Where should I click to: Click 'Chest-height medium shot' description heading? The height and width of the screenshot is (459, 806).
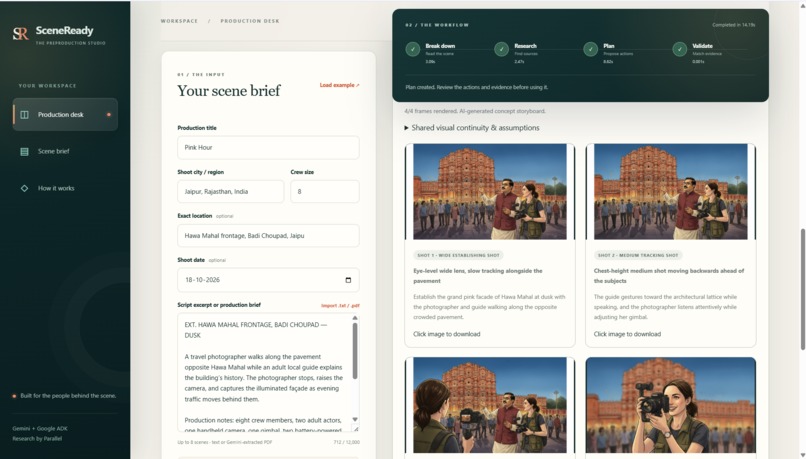(x=669, y=276)
